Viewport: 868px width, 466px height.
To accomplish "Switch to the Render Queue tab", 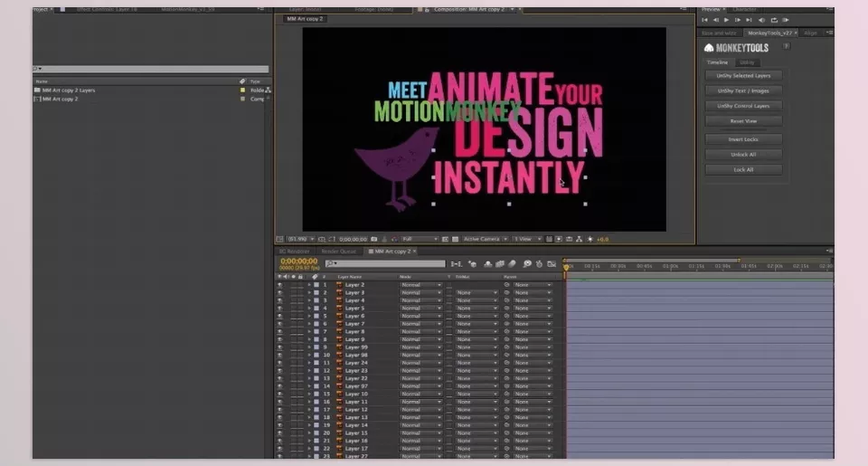I will [x=339, y=252].
